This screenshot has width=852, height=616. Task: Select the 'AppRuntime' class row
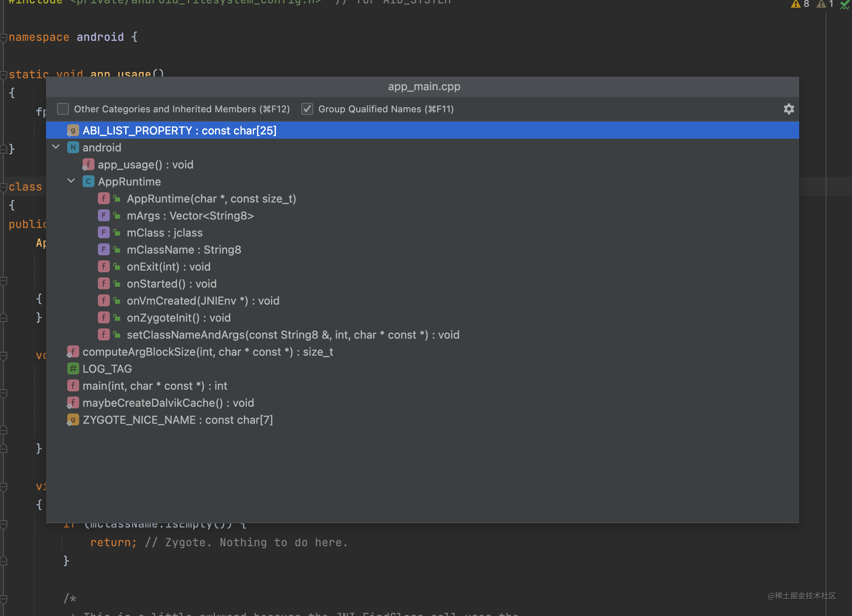pyautogui.click(x=422, y=182)
